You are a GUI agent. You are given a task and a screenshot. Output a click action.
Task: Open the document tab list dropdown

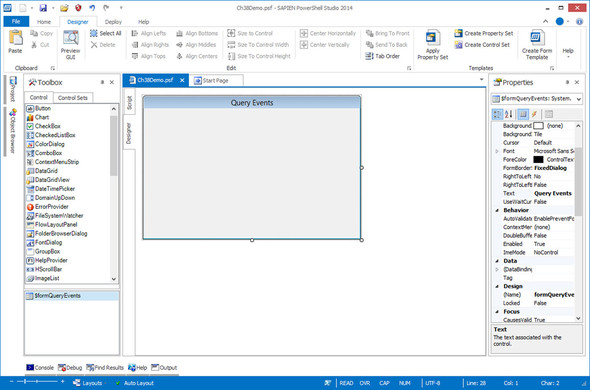(x=481, y=79)
